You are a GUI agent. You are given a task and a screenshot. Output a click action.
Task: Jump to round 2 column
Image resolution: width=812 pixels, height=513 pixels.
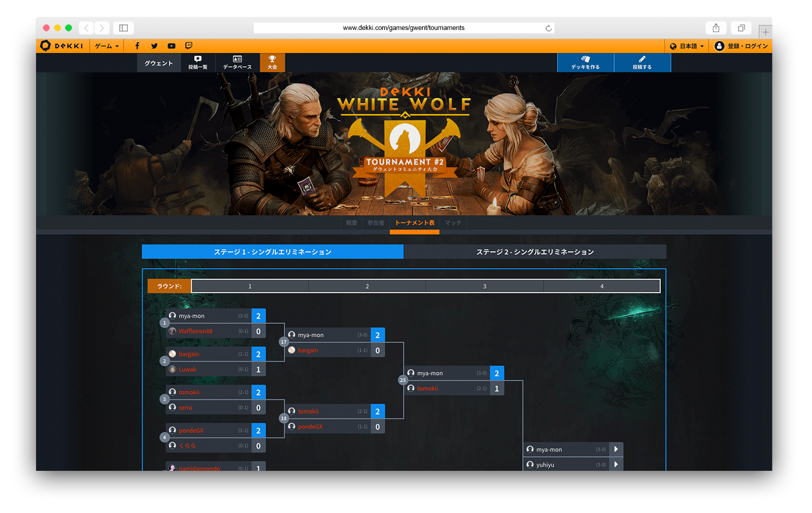coord(367,286)
